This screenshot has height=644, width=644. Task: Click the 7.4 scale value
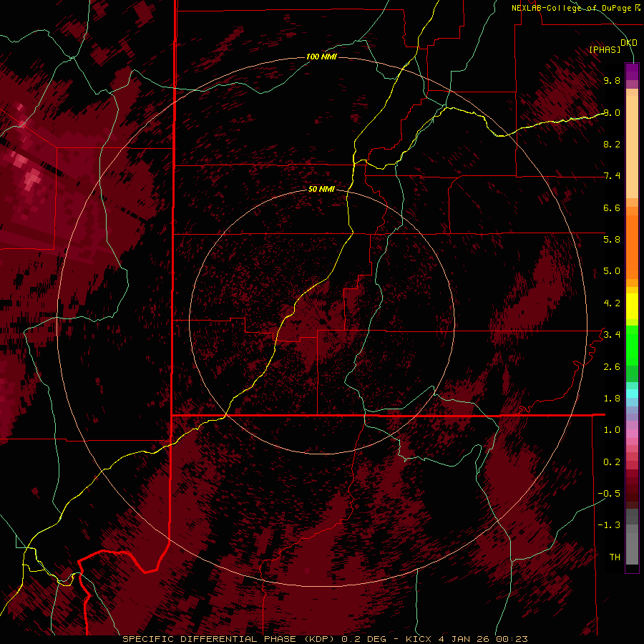[x=612, y=176]
